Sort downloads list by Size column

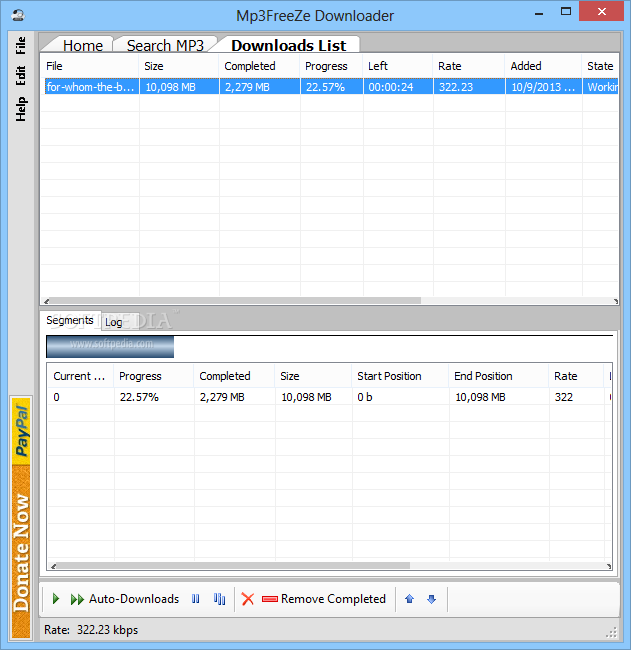(x=179, y=66)
